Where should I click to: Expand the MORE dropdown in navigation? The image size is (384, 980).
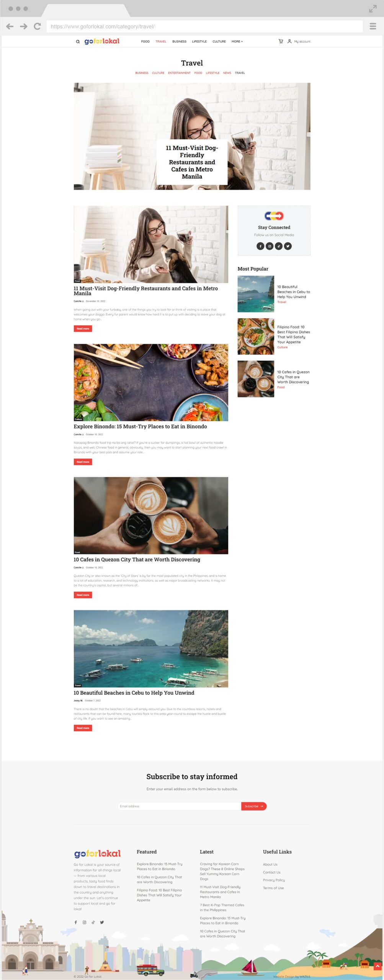(237, 41)
